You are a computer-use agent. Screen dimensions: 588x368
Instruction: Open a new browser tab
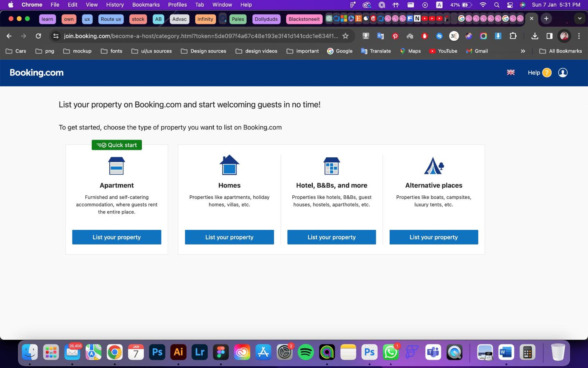(x=546, y=18)
